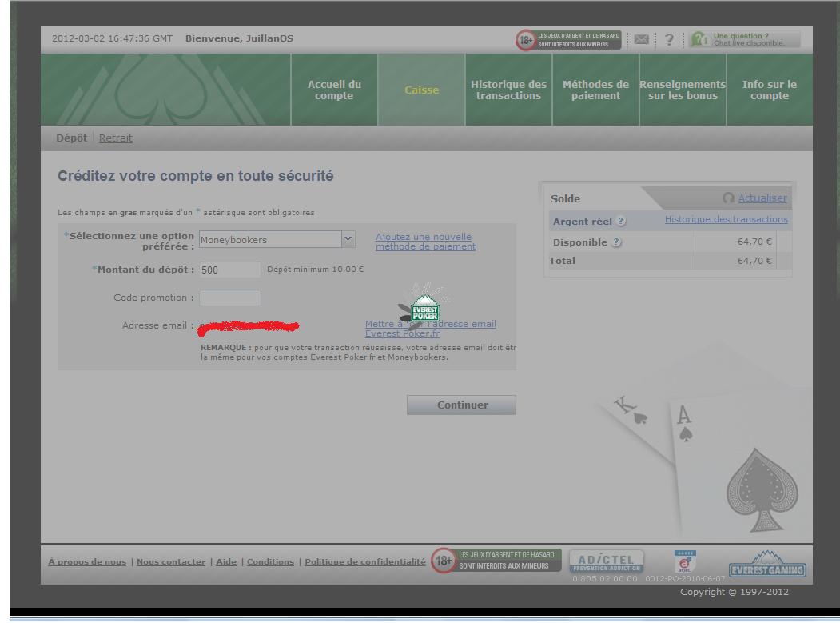Expand the payment option dropdown arrow
The height and width of the screenshot is (623, 840).
click(348, 239)
